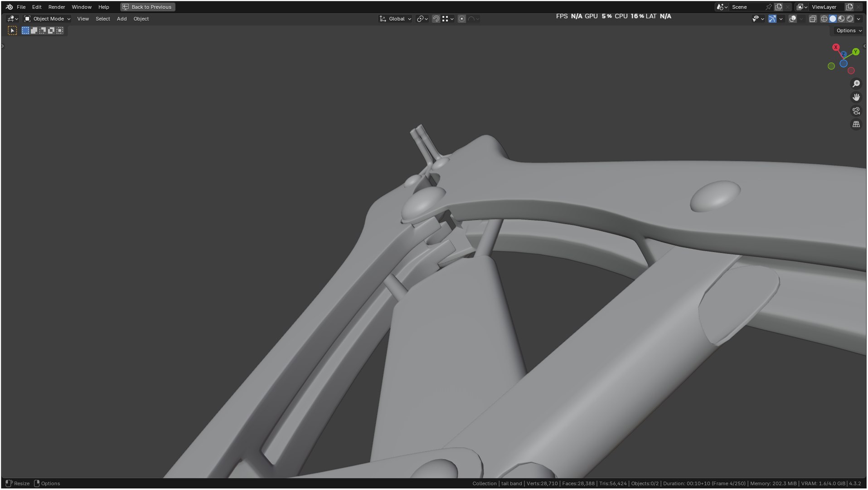Open the editor type selector dropdown

pos(12,19)
